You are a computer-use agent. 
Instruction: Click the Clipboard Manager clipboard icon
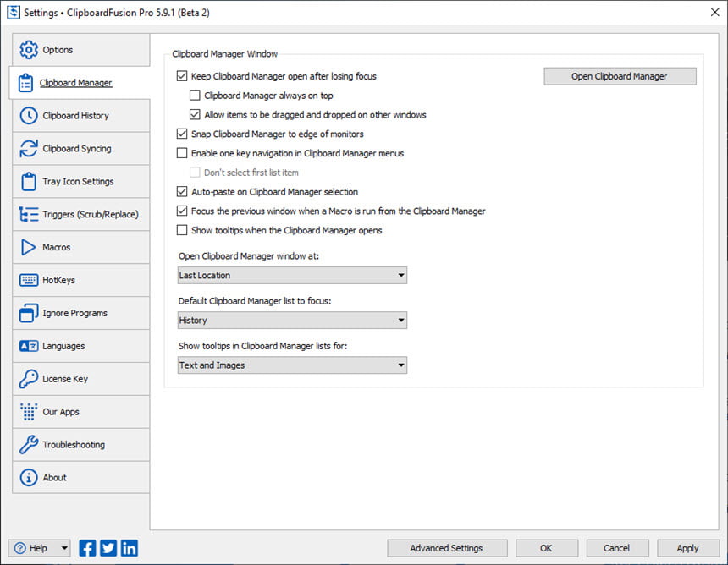tap(25, 83)
